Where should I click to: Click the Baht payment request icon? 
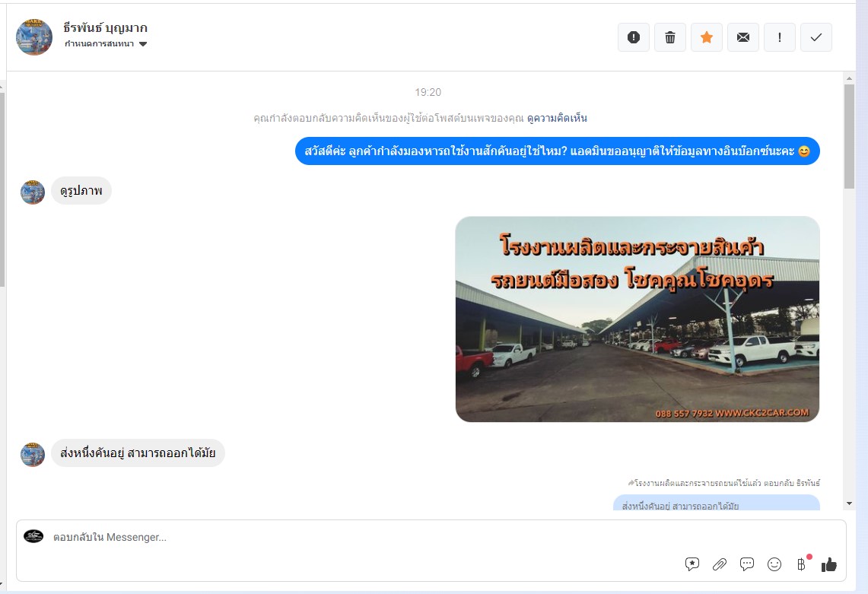[x=802, y=564]
